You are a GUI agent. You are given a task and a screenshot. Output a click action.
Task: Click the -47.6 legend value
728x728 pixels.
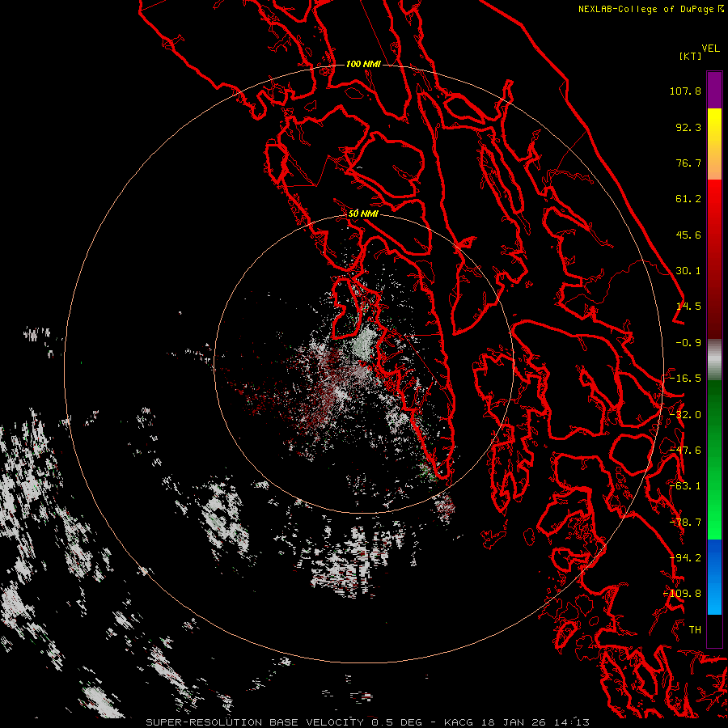685,451
